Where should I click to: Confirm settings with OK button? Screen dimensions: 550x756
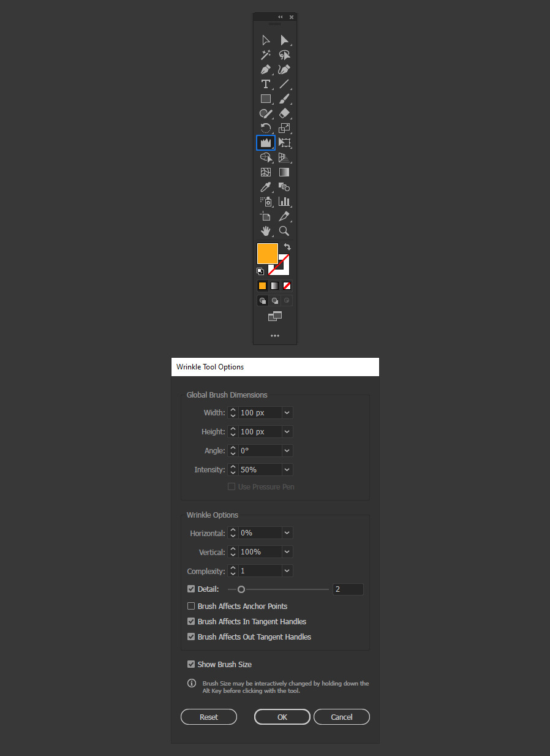[282, 717]
